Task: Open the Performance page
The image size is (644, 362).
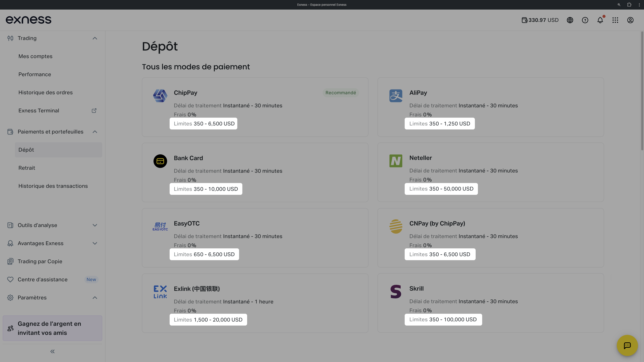Action: (35, 74)
